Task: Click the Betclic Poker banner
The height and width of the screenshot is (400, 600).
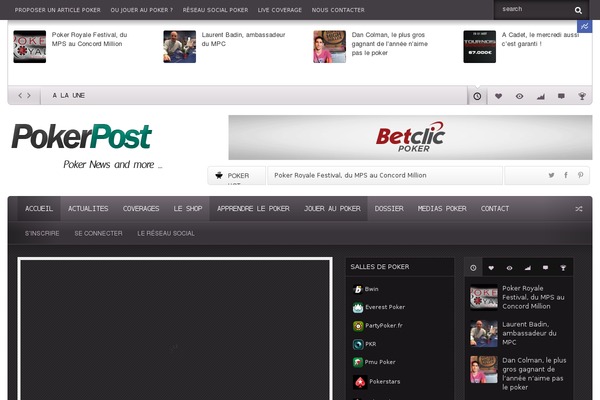Action: (x=410, y=137)
